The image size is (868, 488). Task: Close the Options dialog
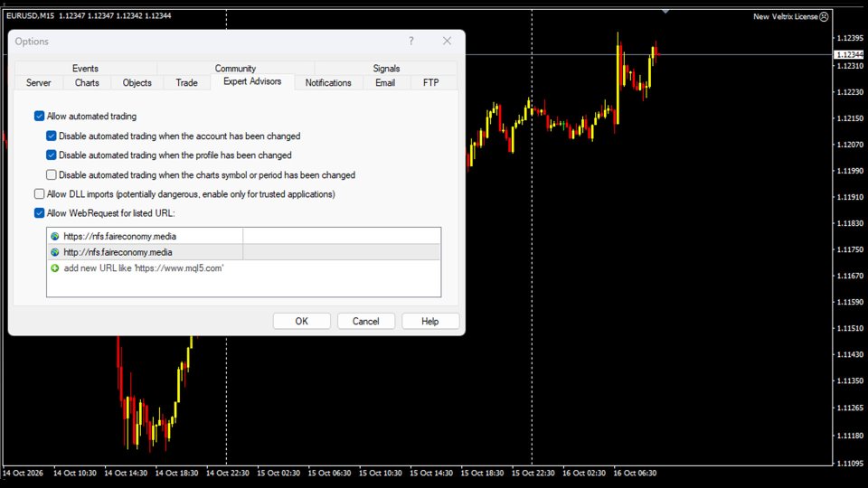click(447, 41)
